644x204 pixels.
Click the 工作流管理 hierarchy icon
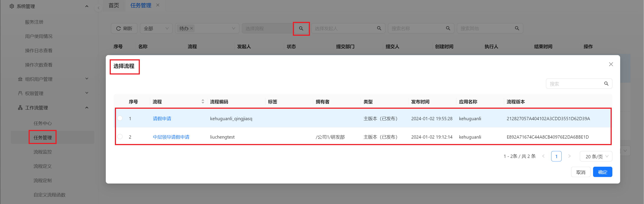click(x=20, y=108)
